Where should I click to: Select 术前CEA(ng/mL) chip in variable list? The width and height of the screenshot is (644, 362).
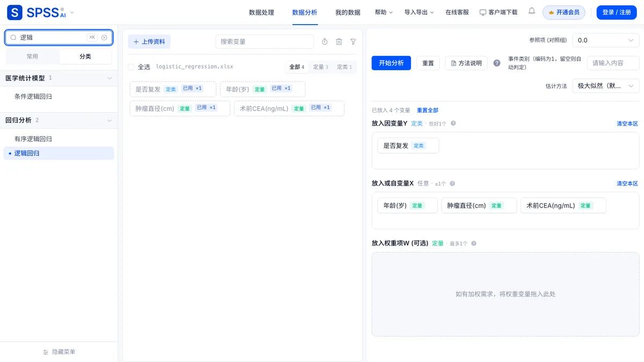click(x=289, y=108)
